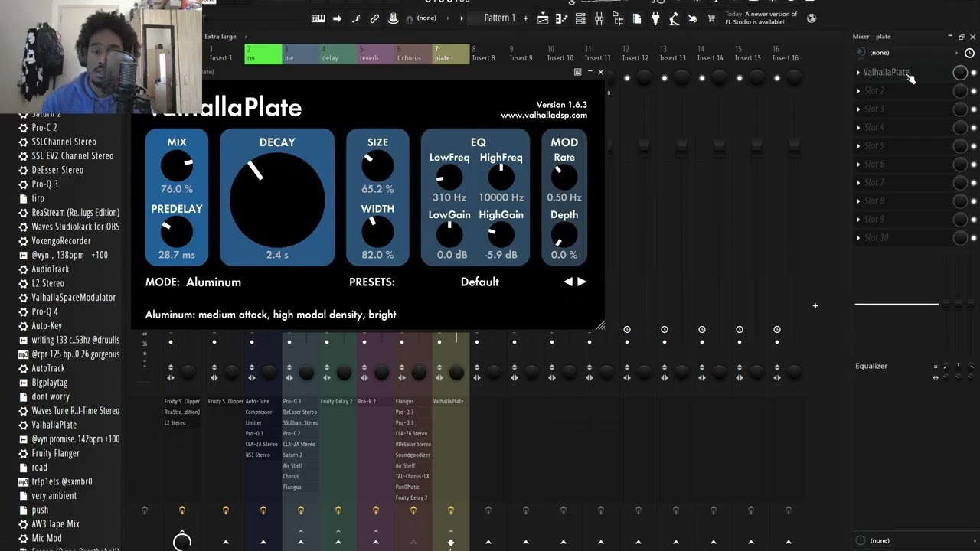Viewport: 980px width, 551px height.
Task: Expand ValhallaPlate slot menu arrow
Action: tap(858, 73)
